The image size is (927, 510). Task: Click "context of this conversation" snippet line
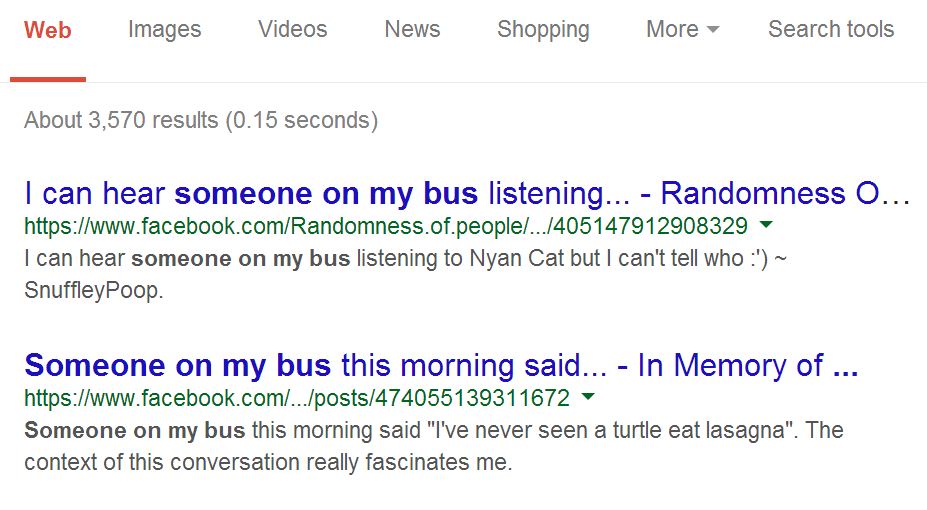tap(268, 463)
